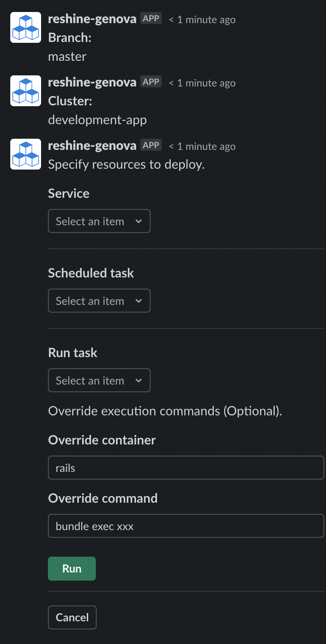Click the Override command field showing bundle exec xxx
The image size is (326, 644).
tap(186, 526)
